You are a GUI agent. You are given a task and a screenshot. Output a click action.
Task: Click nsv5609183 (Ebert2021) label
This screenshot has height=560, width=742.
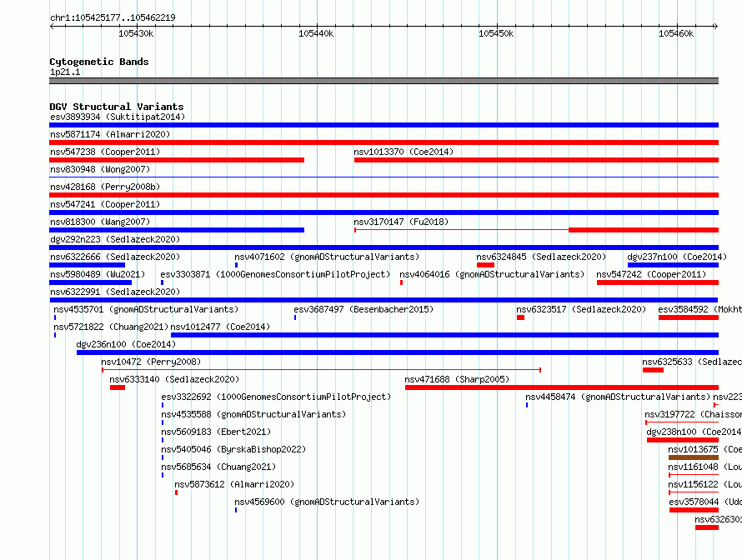click(216, 432)
